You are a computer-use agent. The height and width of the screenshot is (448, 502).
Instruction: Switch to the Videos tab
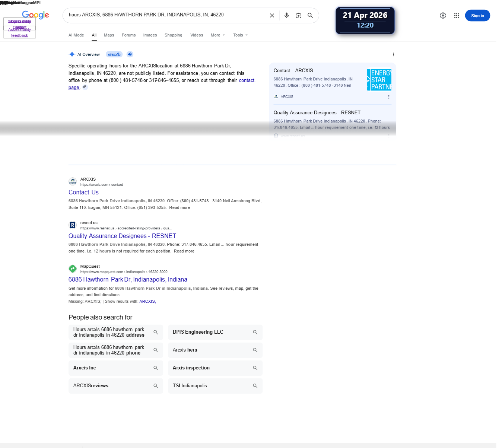click(197, 35)
